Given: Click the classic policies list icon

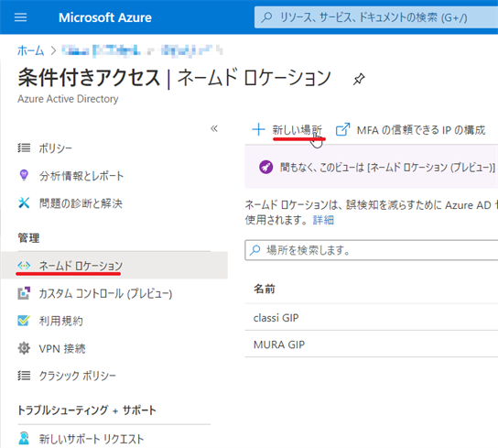Looking at the screenshot, I should pyautogui.click(x=24, y=376).
